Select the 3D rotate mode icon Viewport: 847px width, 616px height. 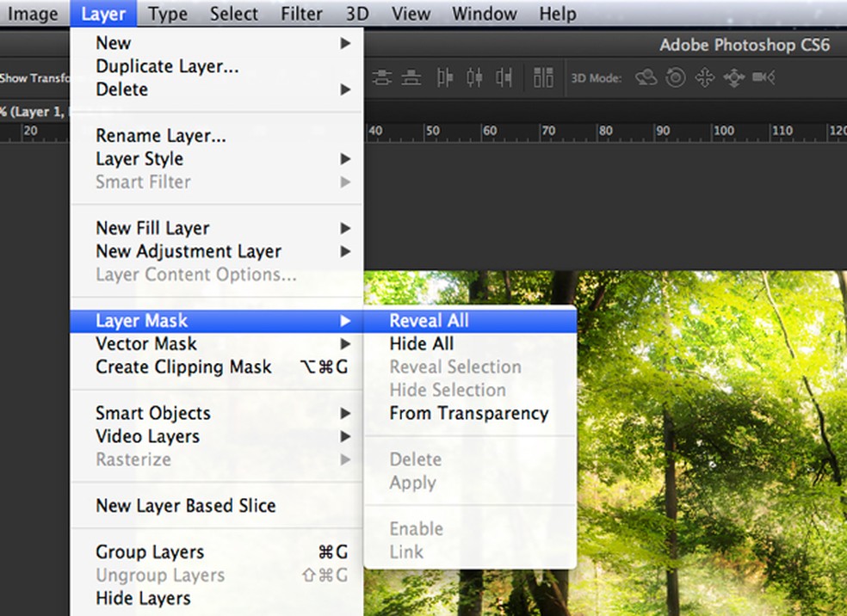[x=646, y=78]
